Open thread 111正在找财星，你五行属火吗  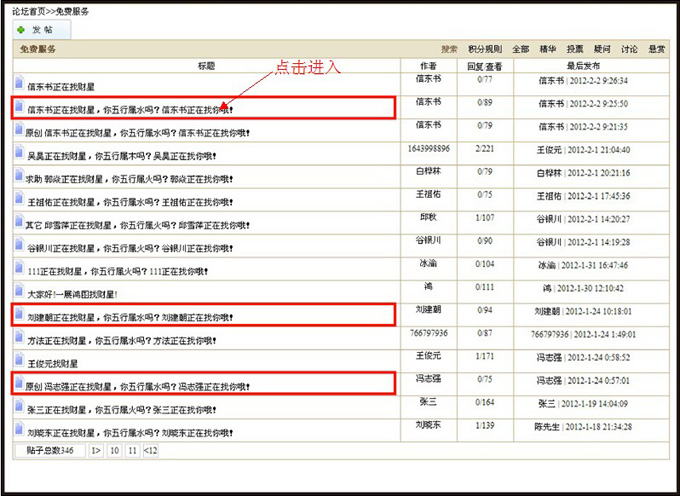coord(118,272)
